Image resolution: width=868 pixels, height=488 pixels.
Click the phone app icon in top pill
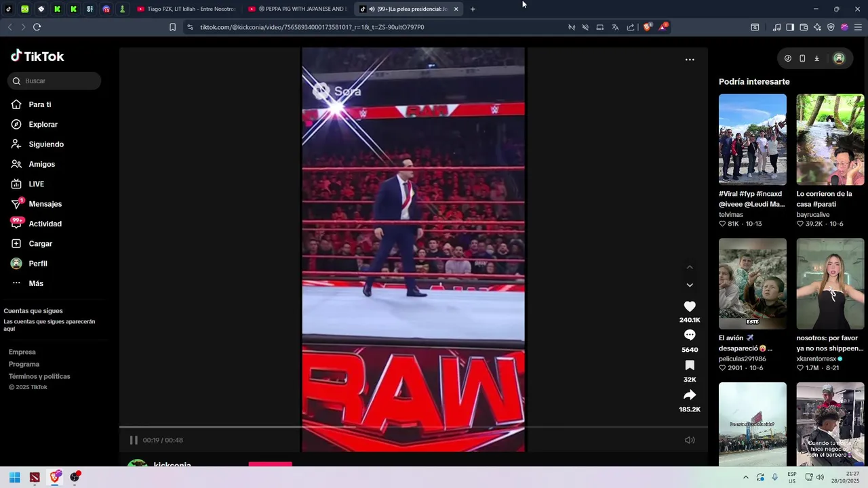pos(802,58)
